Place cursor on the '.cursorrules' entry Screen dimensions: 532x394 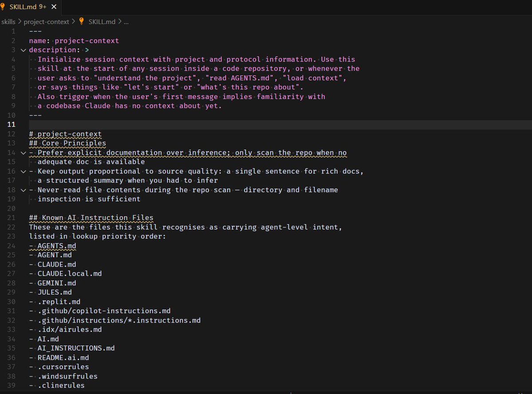[x=62, y=366]
